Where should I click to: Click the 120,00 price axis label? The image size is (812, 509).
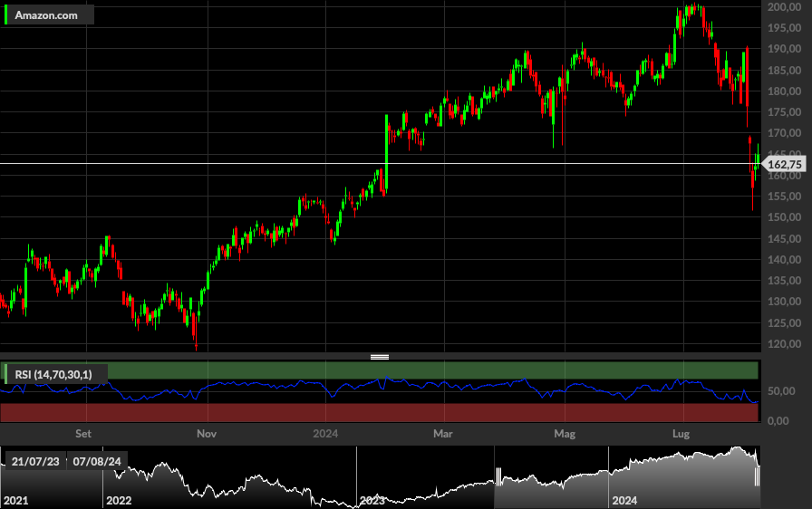tap(784, 343)
